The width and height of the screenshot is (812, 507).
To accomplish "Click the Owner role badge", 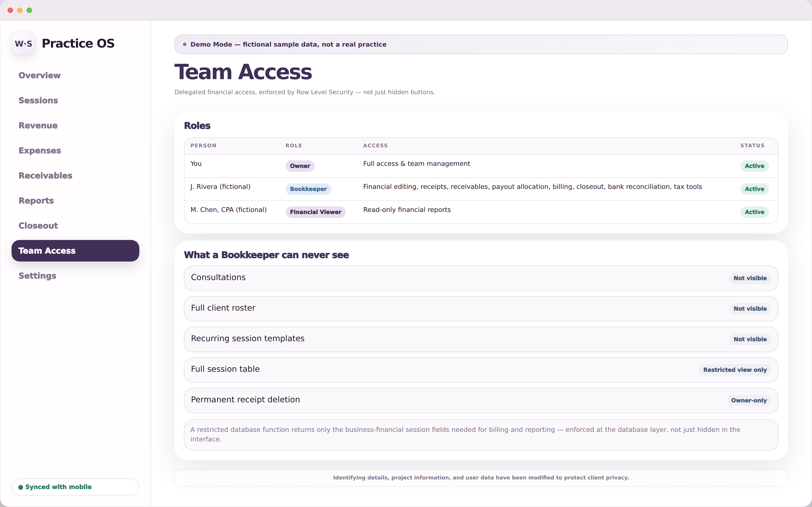I will [300, 166].
